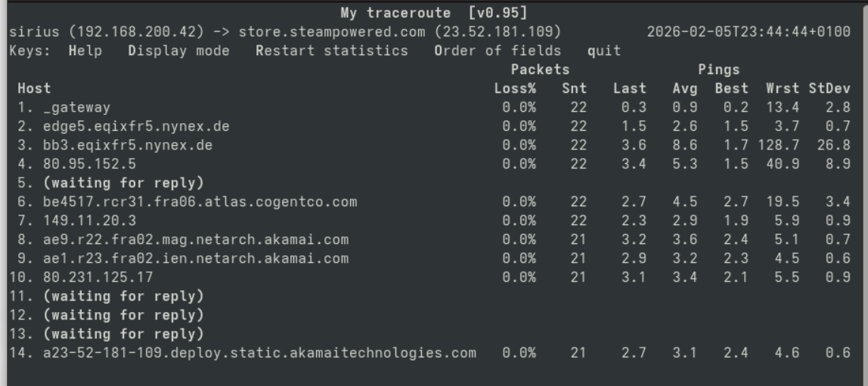868x386 pixels.
Task: Click quit in the keys bar
Action: pos(604,51)
